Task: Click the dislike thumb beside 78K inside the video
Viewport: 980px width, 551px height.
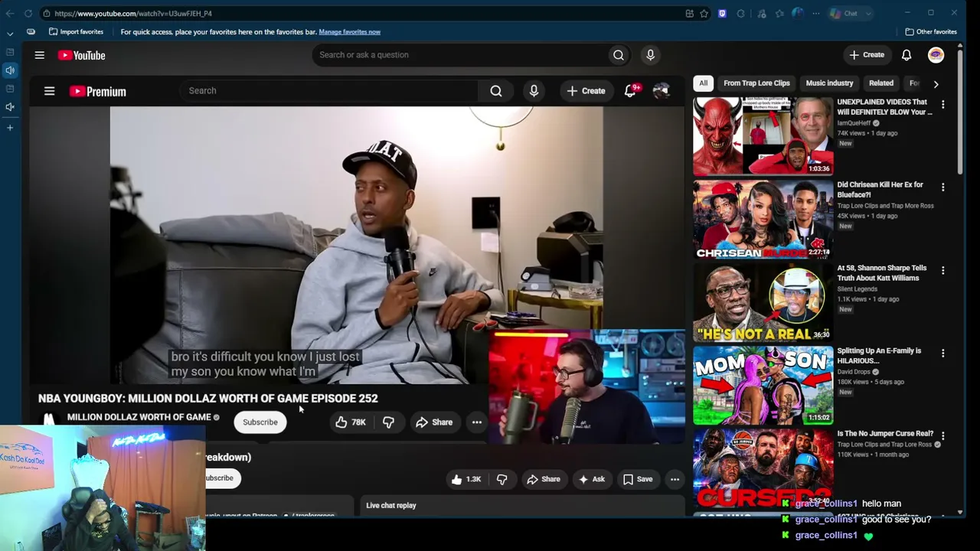Action: (x=388, y=422)
